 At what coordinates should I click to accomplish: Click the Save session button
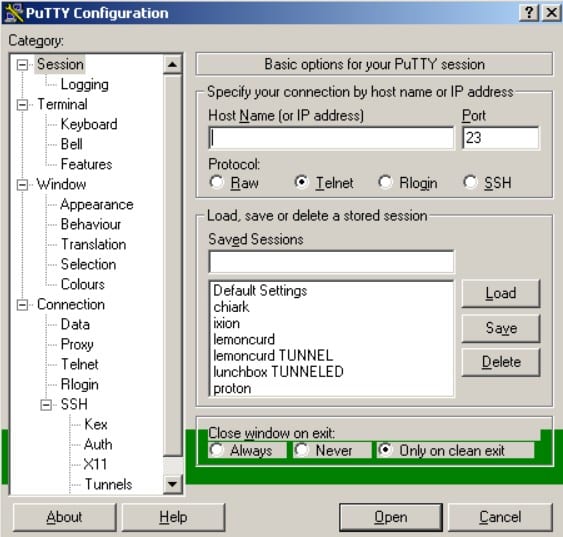[501, 328]
